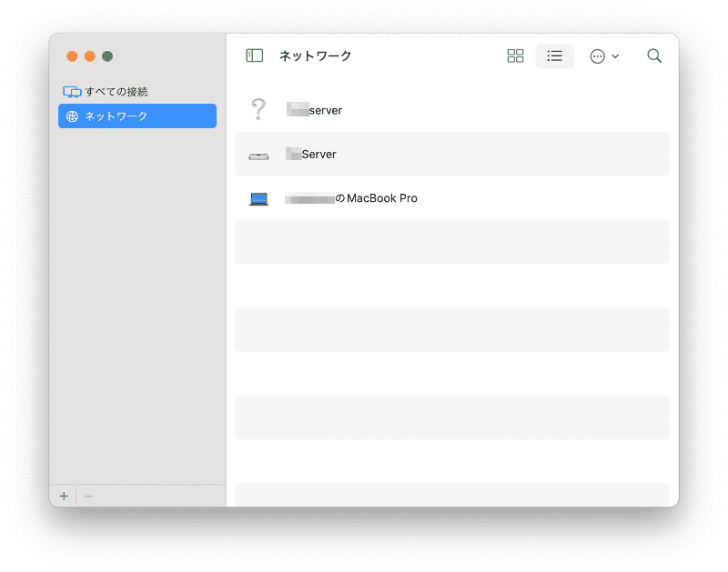The image size is (728, 572).
Task: Click the question mark icon for lowercase server
Action: 258,110
